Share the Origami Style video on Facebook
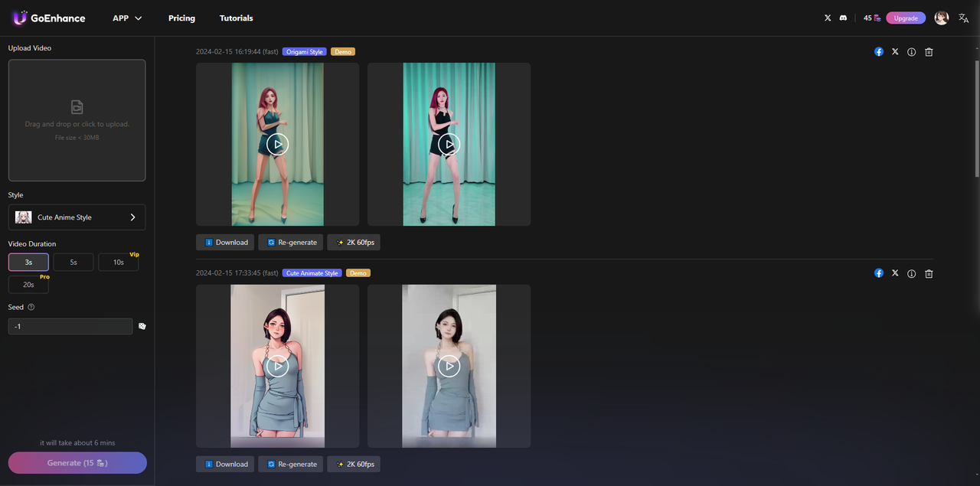The image size is (980, 486). [879, 52]
